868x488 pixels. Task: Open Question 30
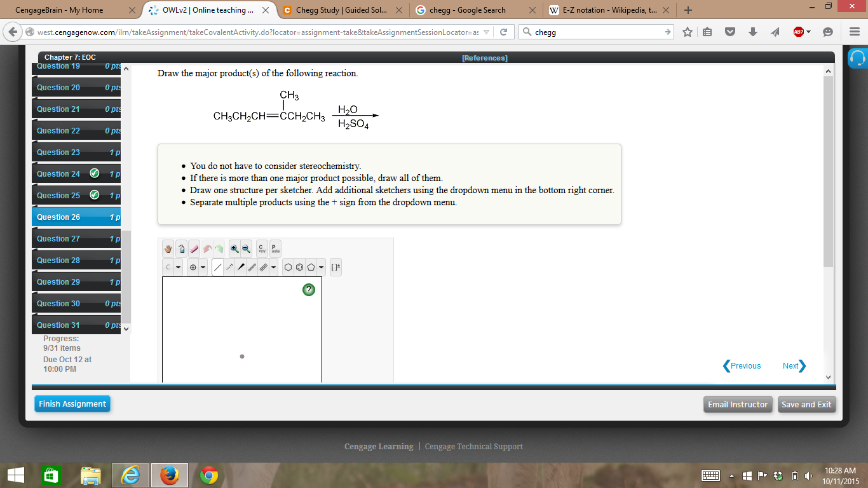(76, 304)
